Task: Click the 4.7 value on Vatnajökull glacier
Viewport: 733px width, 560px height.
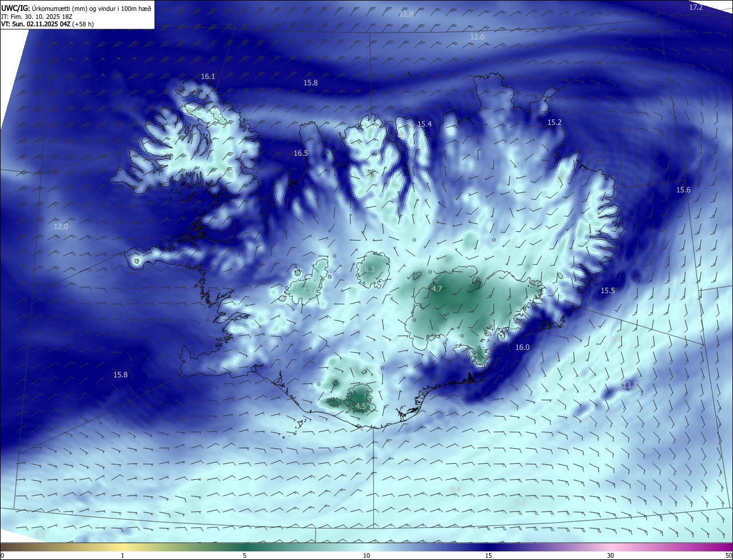Action: pyautogui.click(x=437, y=289)
